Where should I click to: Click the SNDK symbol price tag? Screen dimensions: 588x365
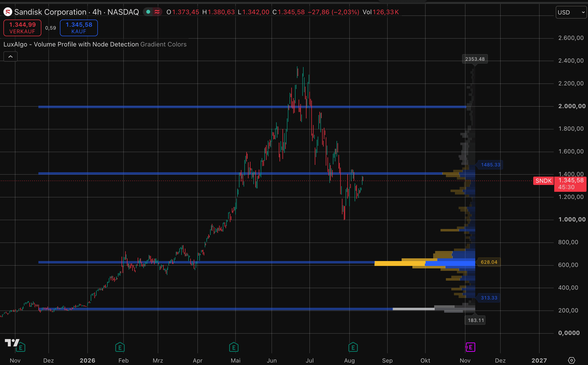pyautogui.click(x=543, y=181)
